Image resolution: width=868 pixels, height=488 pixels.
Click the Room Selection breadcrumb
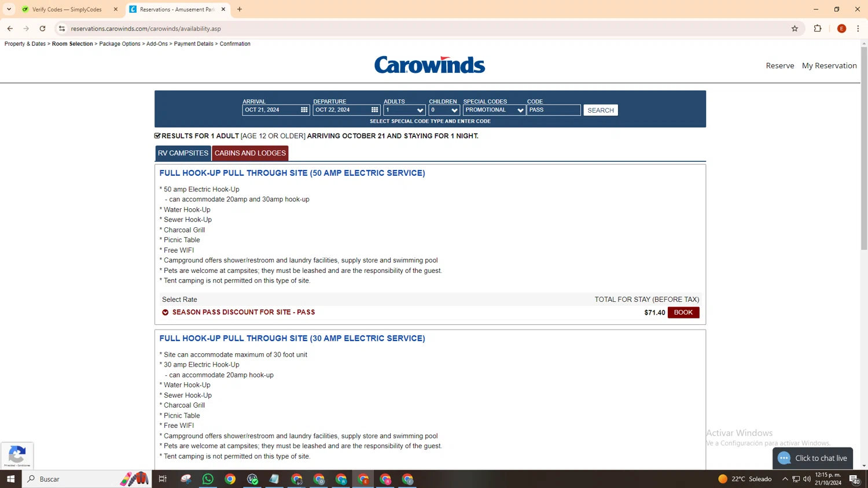[x=72, y=44]
